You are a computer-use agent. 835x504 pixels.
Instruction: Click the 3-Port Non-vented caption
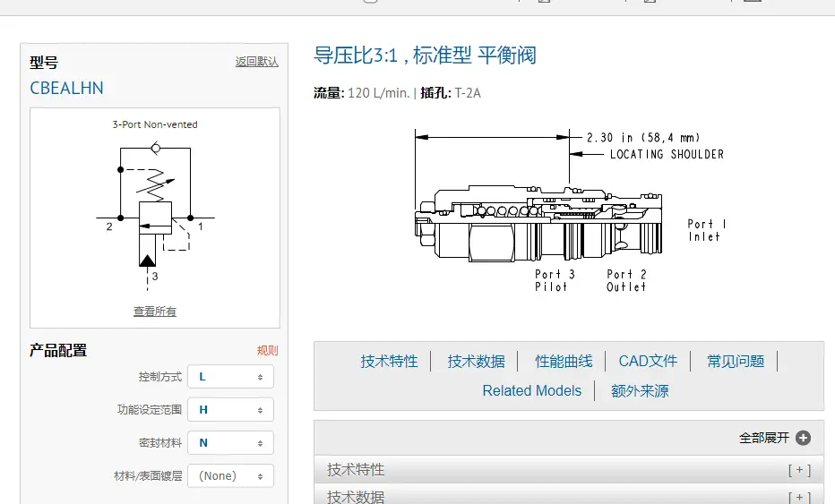pos(155,124)
